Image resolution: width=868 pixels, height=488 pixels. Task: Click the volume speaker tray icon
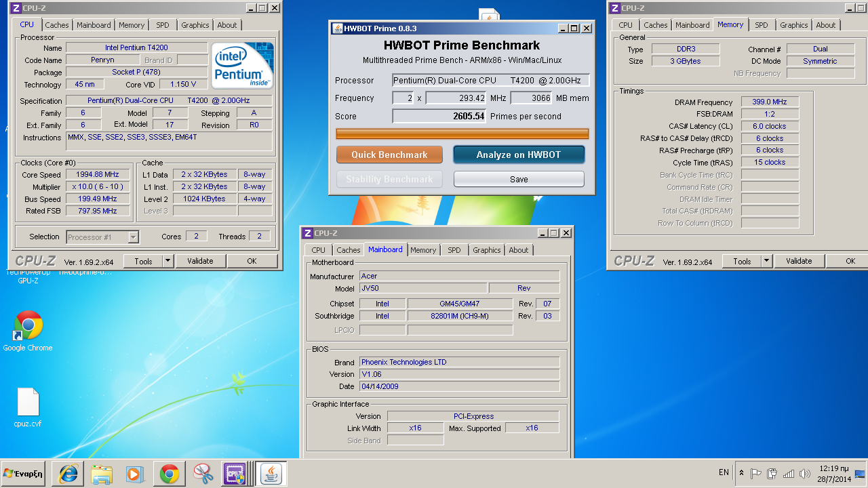coord(805,474)
